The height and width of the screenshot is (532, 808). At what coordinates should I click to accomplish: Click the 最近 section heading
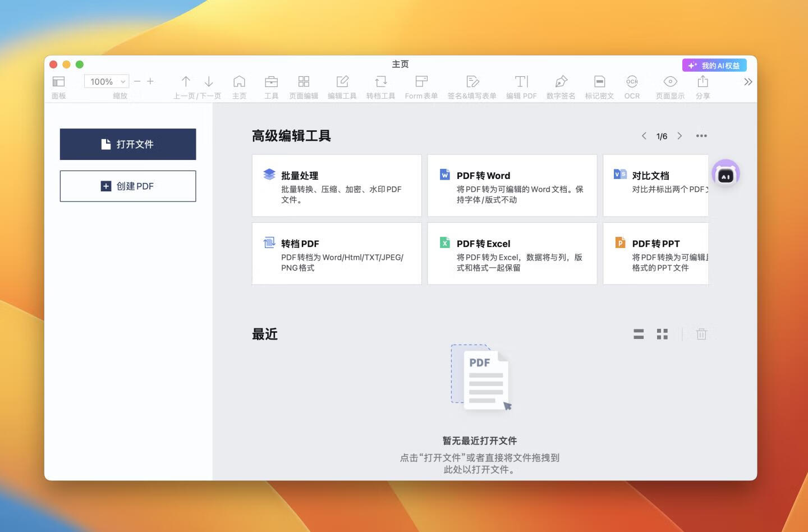[x=265, y=334]
